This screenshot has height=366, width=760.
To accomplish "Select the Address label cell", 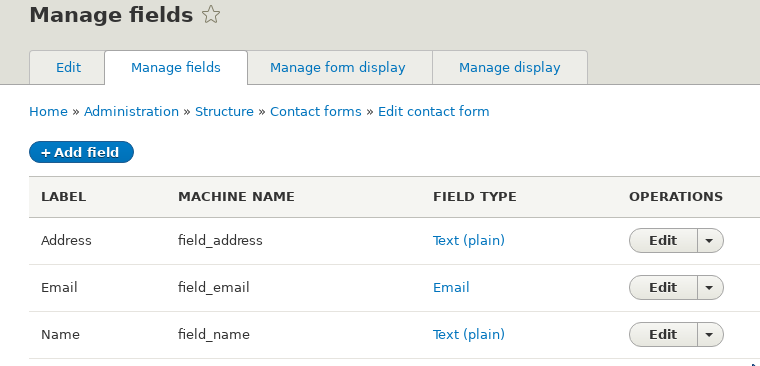I will 66,240.
